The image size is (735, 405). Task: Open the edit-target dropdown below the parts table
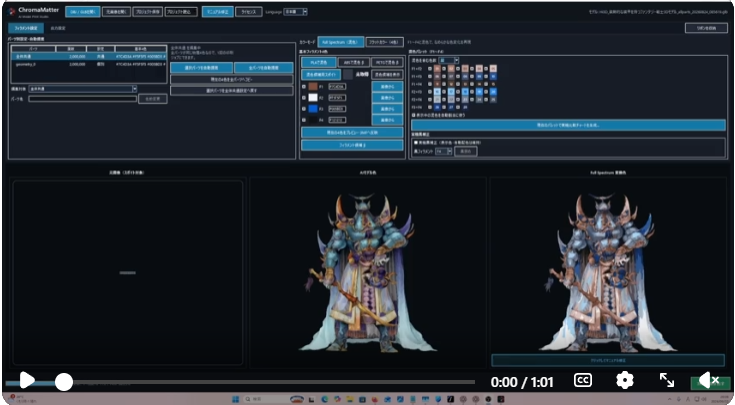pos(82,89)
